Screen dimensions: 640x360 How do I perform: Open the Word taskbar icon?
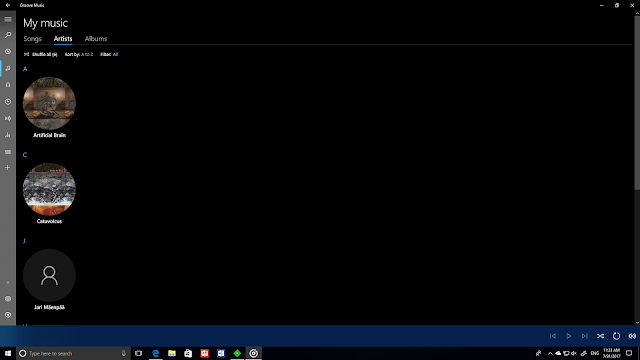pos(221,353)
